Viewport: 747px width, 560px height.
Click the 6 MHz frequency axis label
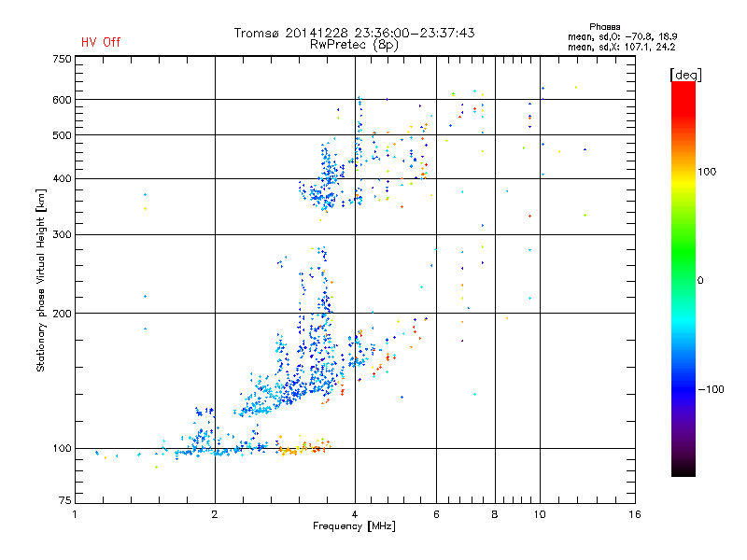[x=436, y=514]
